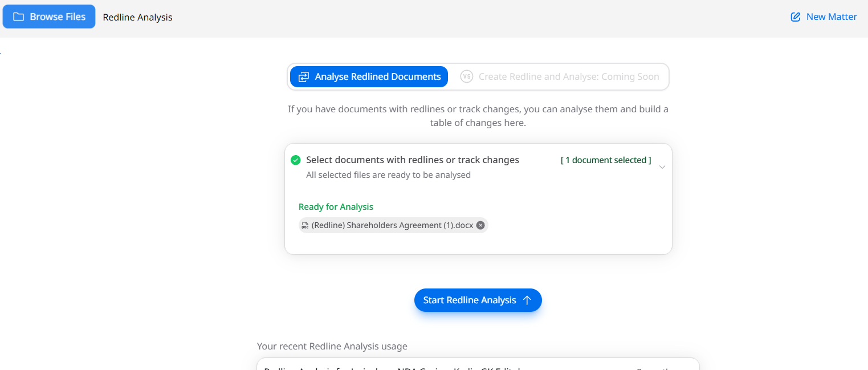Click the up arrow in Start Redline Analysis
Image resolution: width=868 pixels, height=370 pixels.
(x=527, y=300)
